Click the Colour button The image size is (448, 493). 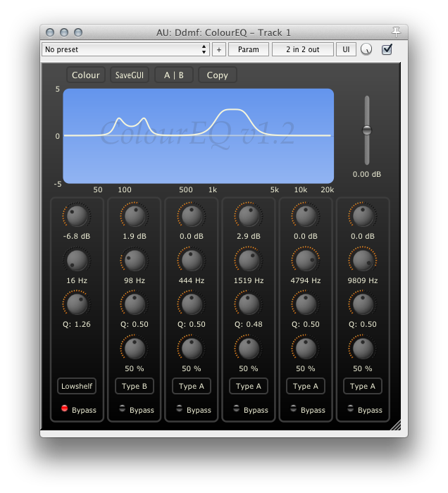pos(85,75)
